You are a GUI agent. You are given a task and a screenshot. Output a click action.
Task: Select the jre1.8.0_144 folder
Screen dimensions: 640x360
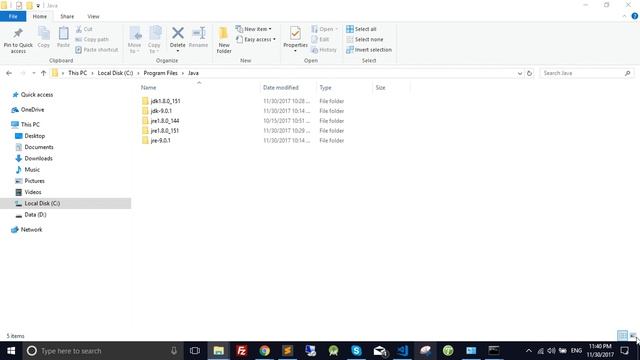coord(164,121)
